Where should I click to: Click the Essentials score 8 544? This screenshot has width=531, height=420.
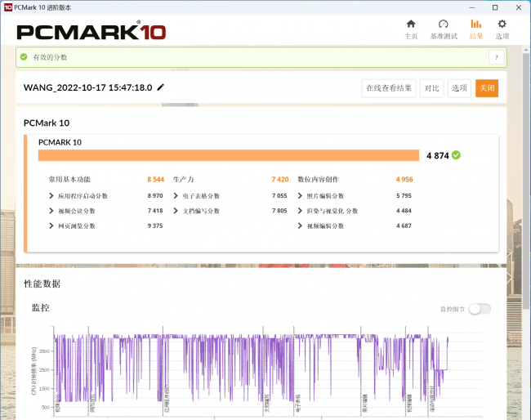155,179
